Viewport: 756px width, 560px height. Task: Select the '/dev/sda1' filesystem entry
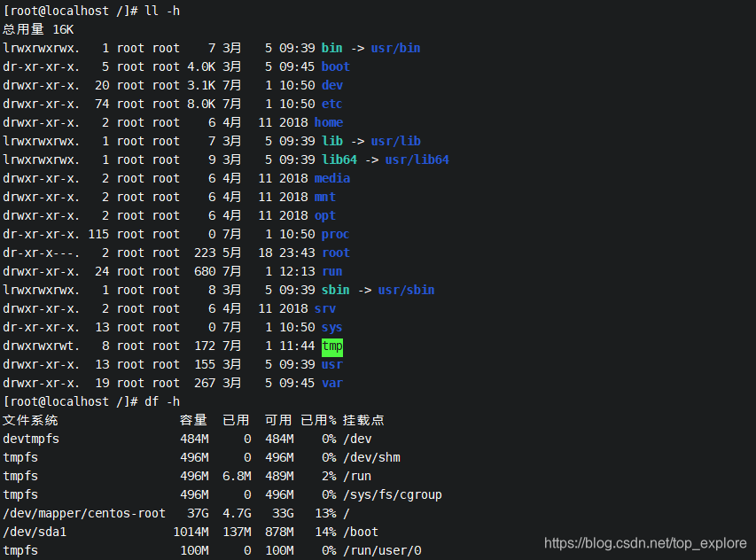35,532
